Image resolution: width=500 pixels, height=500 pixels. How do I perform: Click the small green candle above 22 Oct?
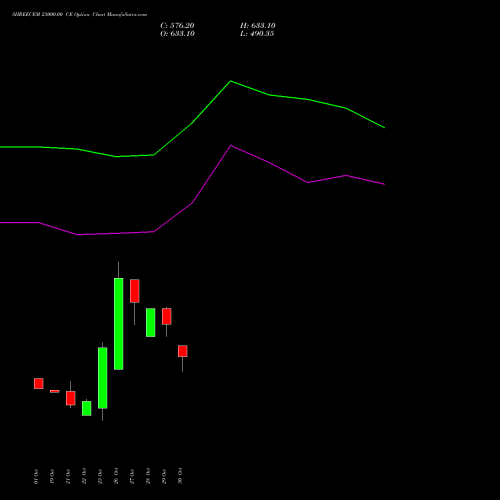(x=87, y=408)
